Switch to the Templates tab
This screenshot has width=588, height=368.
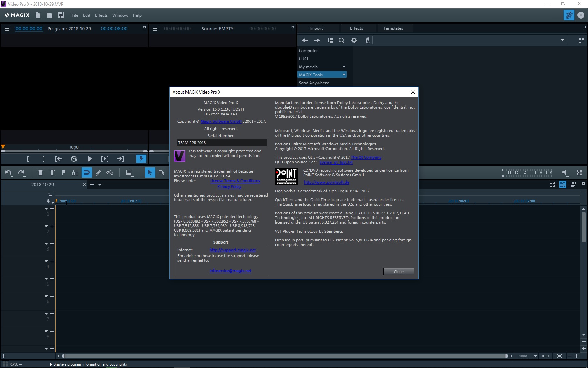pyautogui.click(x=393, y=28)
